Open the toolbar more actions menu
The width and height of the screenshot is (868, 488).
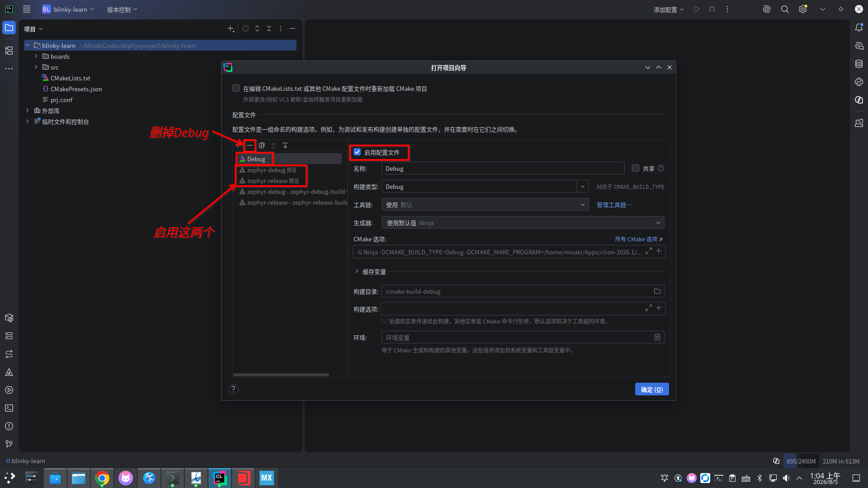tap(727, 9)
